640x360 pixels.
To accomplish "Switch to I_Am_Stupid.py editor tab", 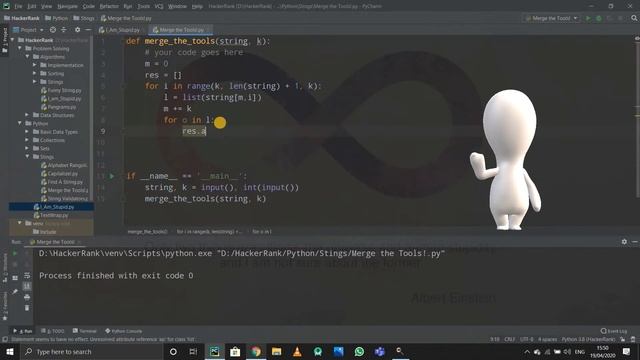I will (119, 30).
